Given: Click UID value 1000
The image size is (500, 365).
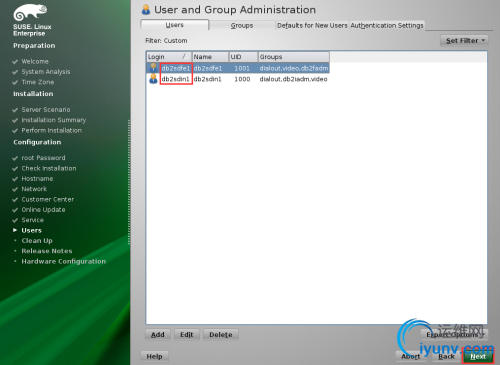Looking at the screenshot, I should [x=242, y=79].
